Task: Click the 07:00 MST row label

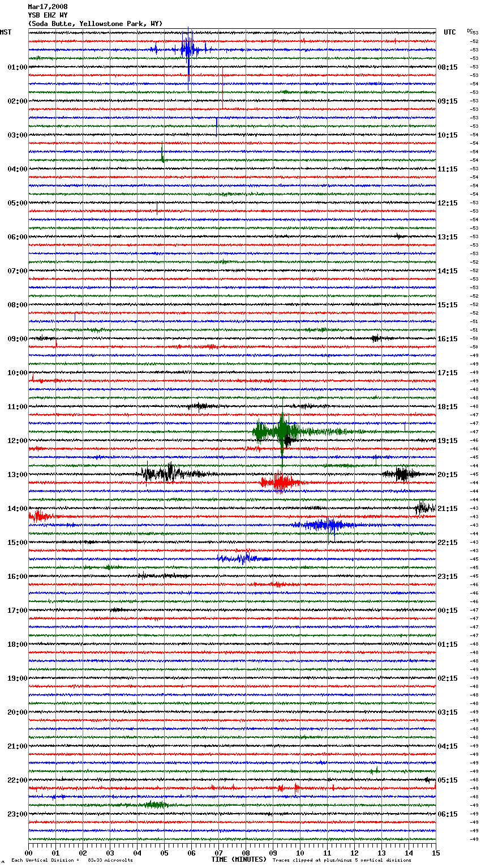Action: pos(18,271)
